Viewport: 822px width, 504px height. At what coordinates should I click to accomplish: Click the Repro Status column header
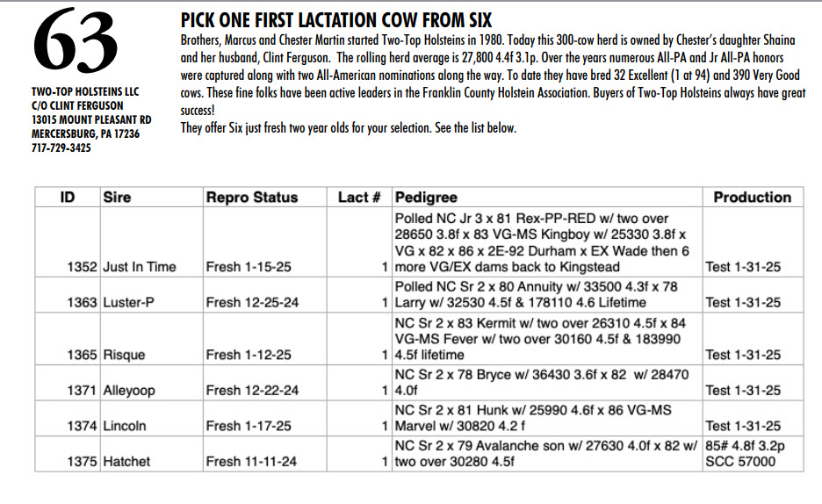tap(252, 198)
